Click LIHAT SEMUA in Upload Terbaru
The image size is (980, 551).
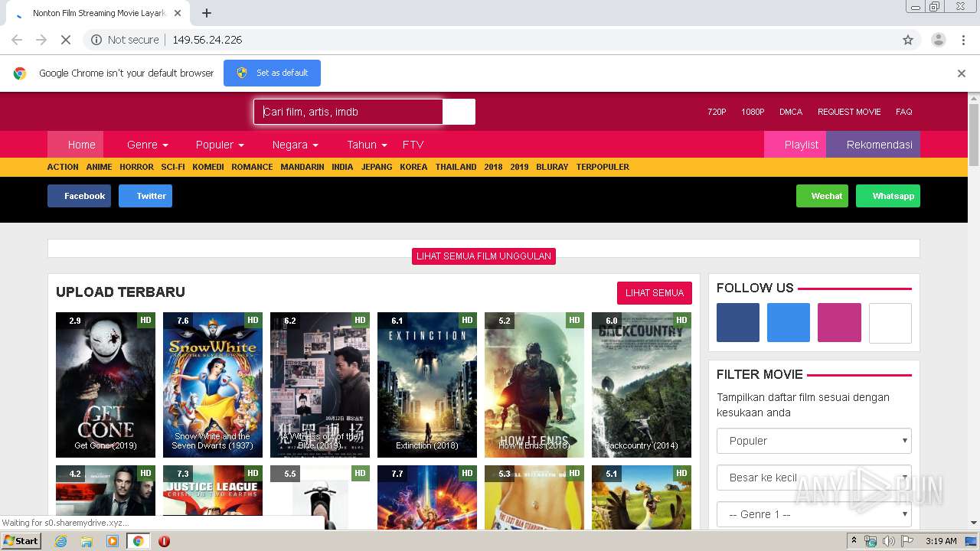coord(655,293)
